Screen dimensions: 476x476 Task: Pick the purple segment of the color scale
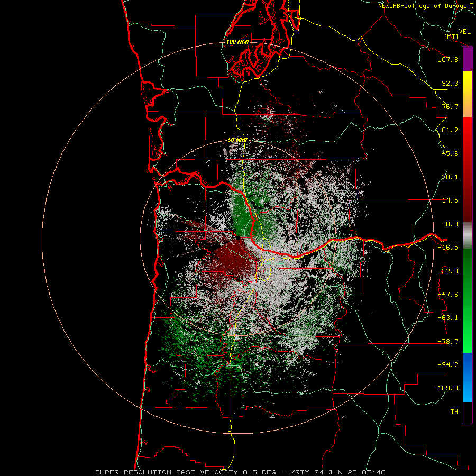click(x=467, y=59)
